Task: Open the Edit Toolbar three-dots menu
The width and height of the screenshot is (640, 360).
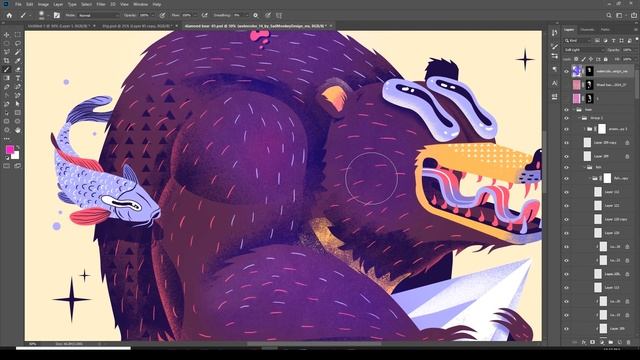Action: tap(7, 139)
